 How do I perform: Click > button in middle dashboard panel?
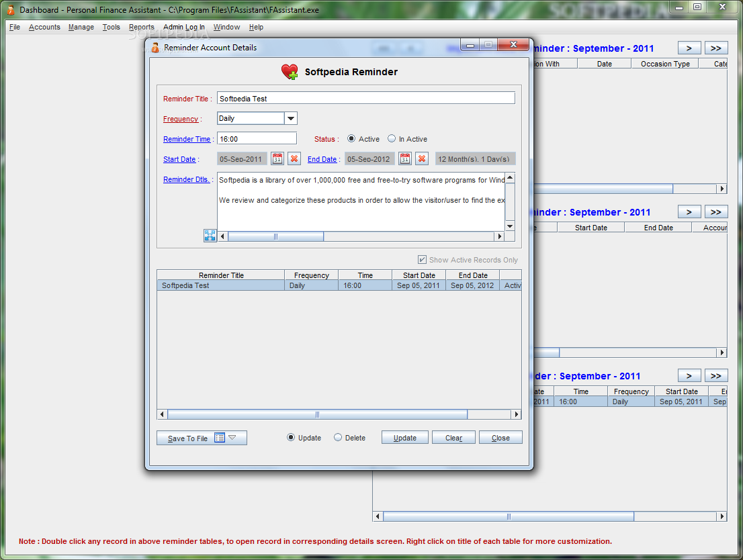click(689, 212)
